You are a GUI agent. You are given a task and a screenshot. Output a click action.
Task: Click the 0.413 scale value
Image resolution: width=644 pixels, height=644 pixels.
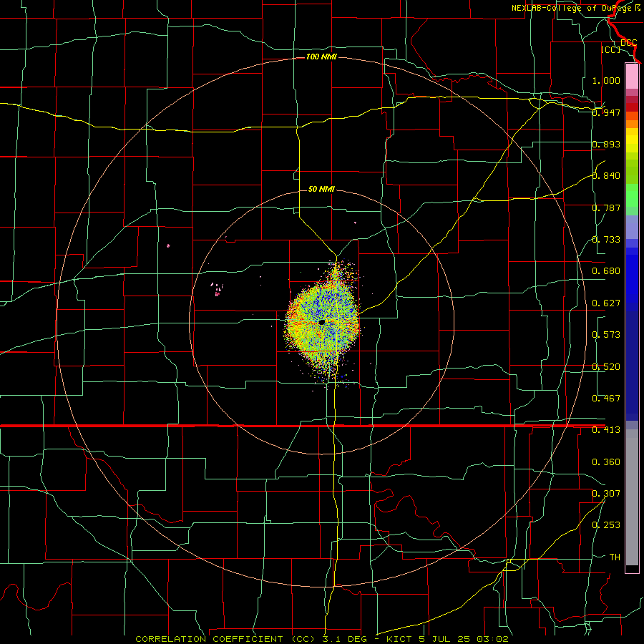(x=606, y=430)
